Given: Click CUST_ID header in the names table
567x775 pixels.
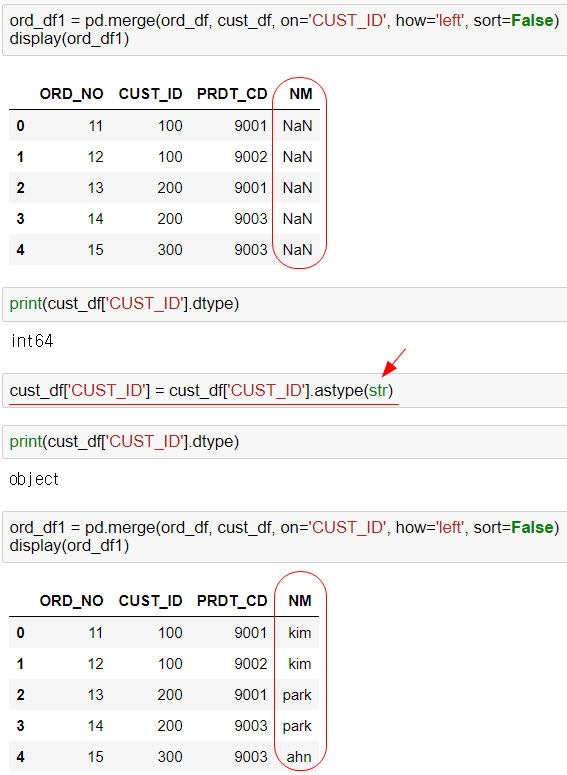Looking at the screenshot, I should tap(151, 601).
